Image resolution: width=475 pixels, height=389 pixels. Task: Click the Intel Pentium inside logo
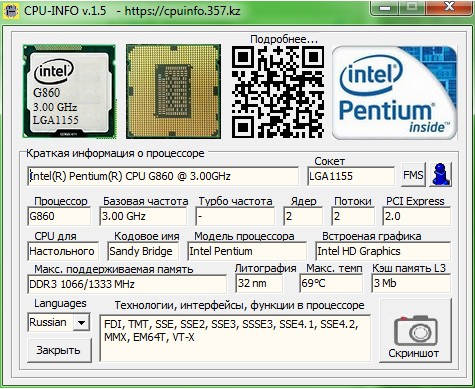tap(394, 93)
